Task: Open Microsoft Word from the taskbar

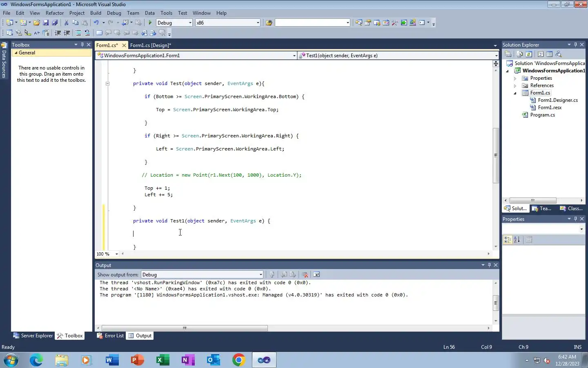Action: 111,360
